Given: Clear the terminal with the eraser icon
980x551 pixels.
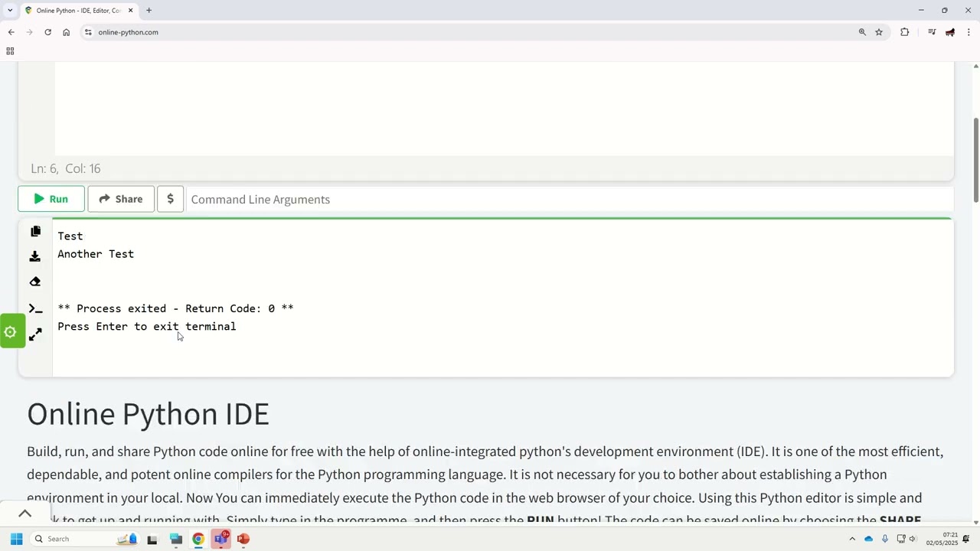Looking at the screenshot, I should (x=35, y=282).
